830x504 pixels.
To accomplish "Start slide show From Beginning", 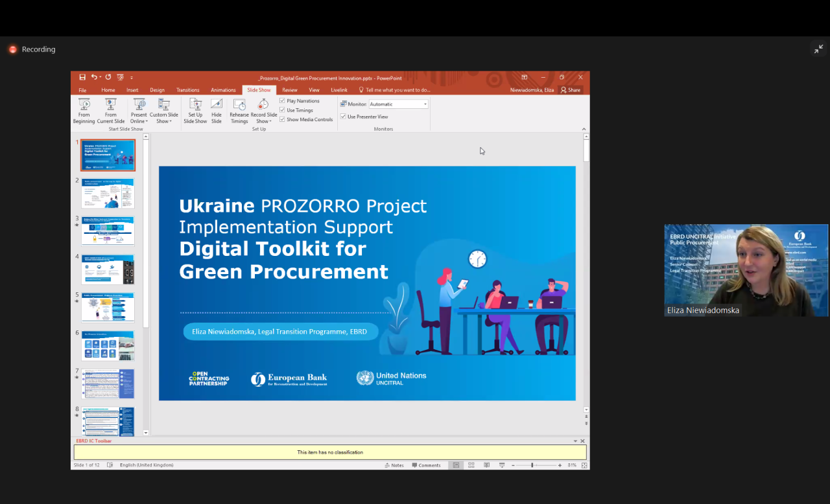I will 84,111.
